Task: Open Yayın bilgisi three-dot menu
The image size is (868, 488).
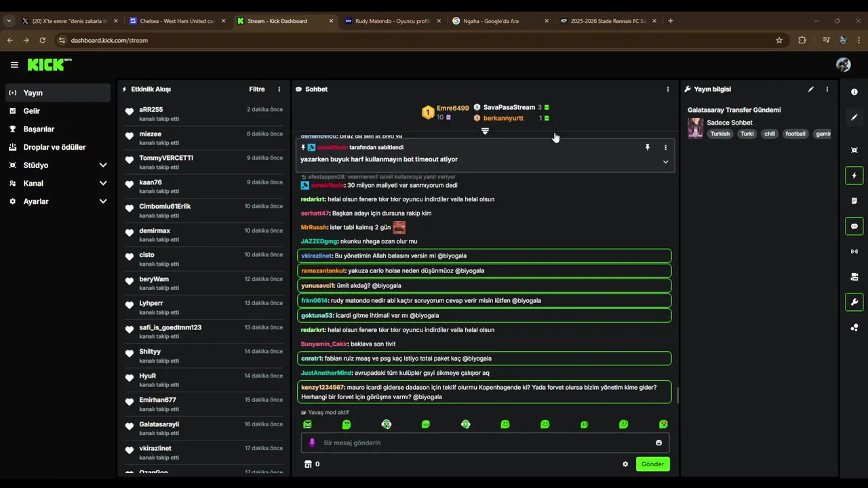Action: pos(827,89)
